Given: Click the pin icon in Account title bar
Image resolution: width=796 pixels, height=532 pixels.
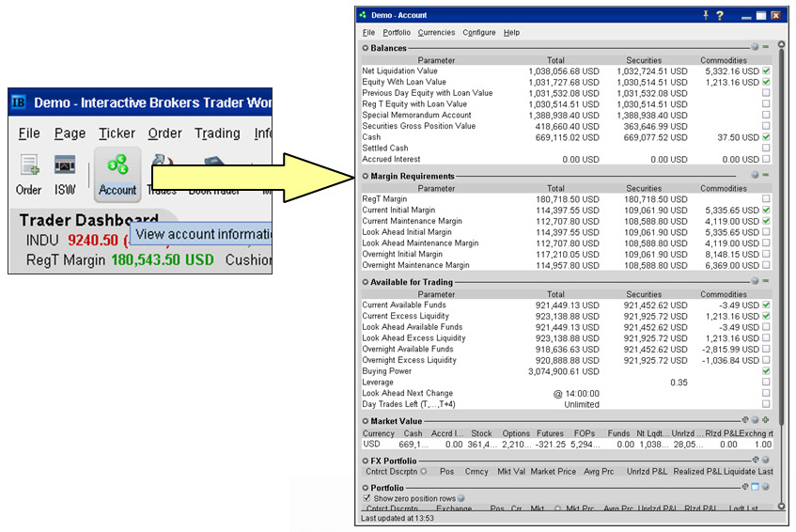Looking at the screenshot, I should 706,15.
